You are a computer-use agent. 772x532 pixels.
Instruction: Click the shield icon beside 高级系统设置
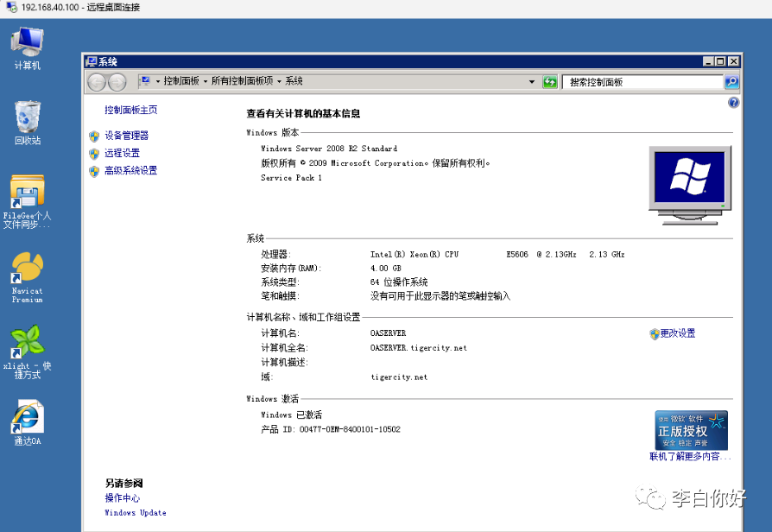coord(94,171)
